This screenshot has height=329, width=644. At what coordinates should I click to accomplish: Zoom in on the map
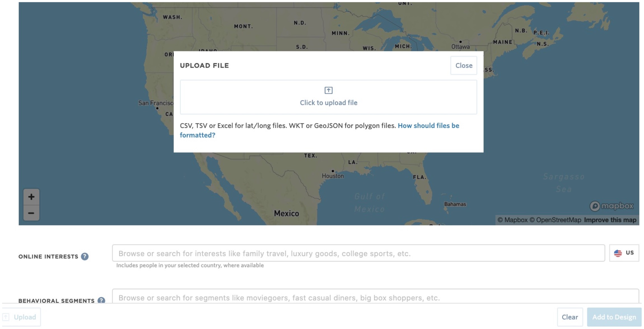(31, 197)
